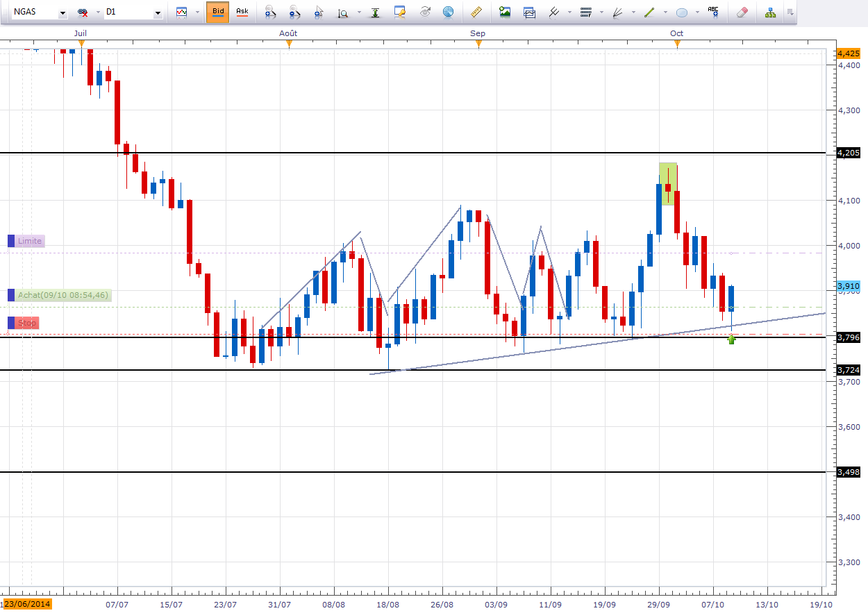Toggle the Ask price button
This screenshot has height=613, width=868.
click(x=242, y=12)
